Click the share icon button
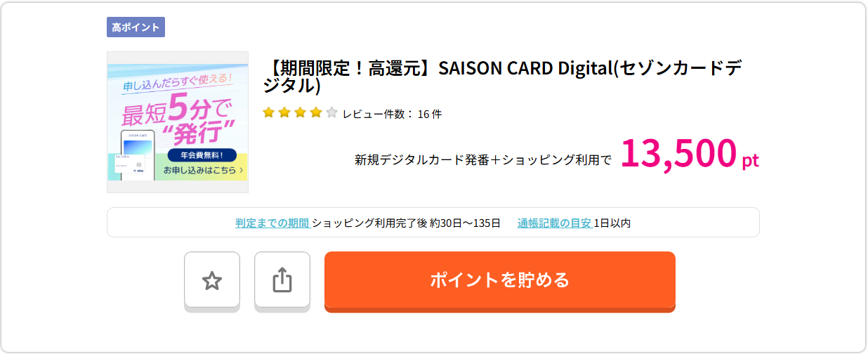 [x=282, y=280]
